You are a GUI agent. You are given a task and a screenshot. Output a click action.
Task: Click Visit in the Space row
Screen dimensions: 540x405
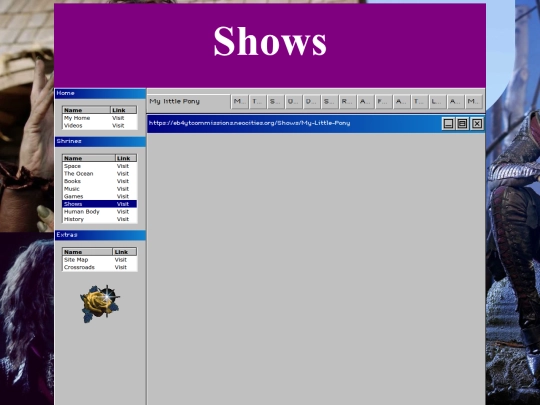(x=123, y=166)
